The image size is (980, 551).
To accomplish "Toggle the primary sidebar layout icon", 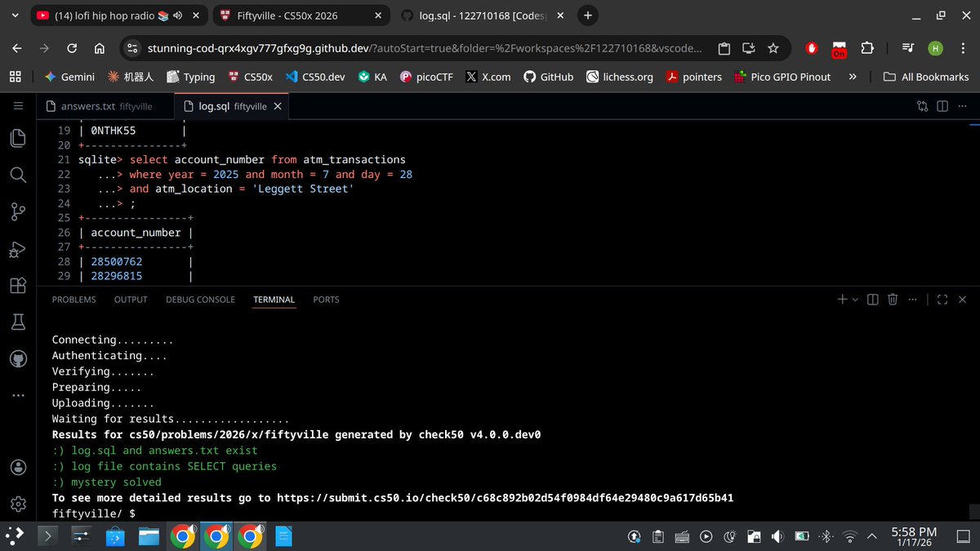I will pyautogui.click(x=942, y=106).
